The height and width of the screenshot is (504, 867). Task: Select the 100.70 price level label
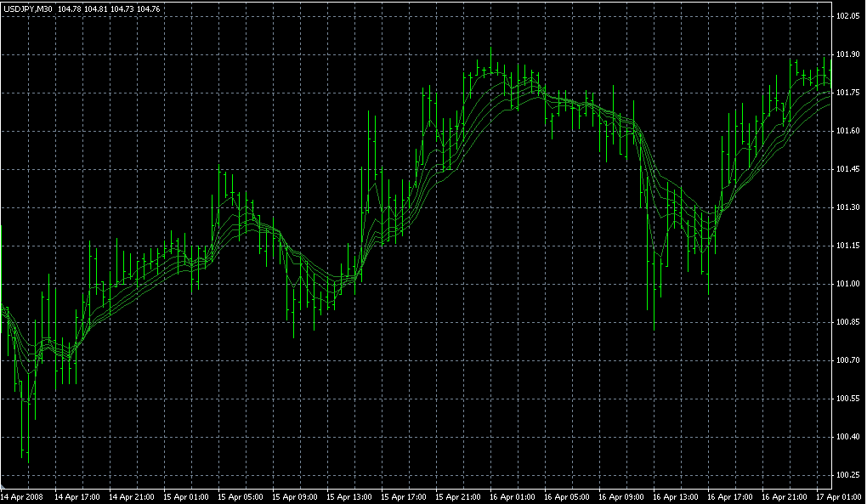pos(848,360)
